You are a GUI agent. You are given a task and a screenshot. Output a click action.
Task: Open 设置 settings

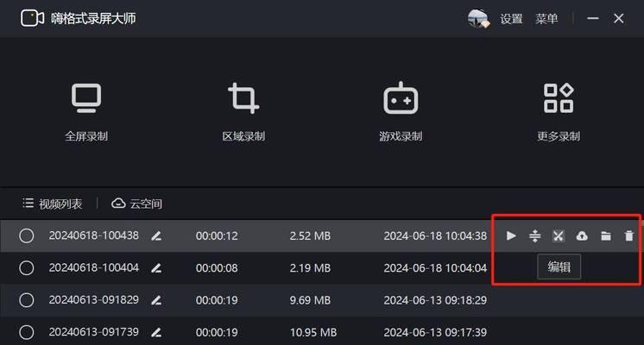pyautogui.click(x=512, y=18)
